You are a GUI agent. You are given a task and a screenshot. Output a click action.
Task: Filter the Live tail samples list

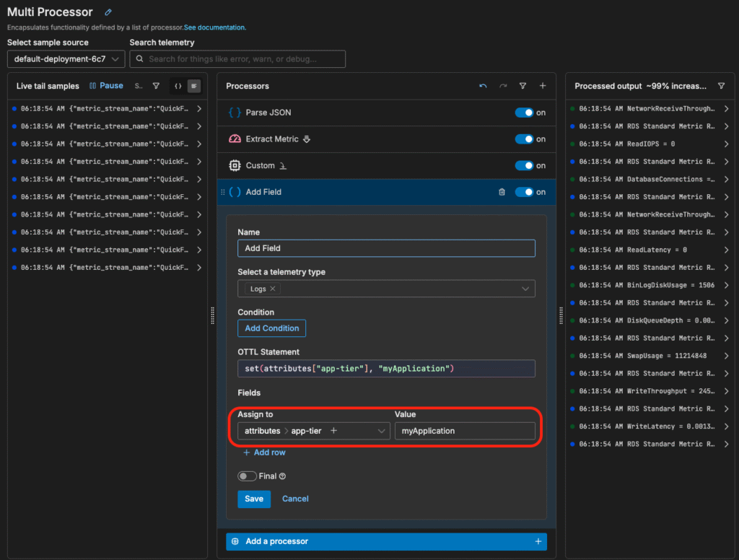pyautogui.click(x=156, y=86)
